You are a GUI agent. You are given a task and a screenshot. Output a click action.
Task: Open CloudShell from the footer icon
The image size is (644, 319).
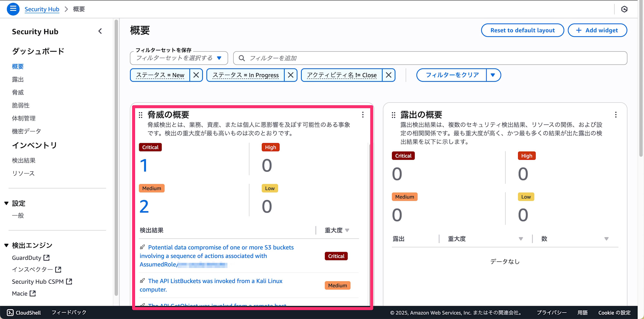(10, 313)
